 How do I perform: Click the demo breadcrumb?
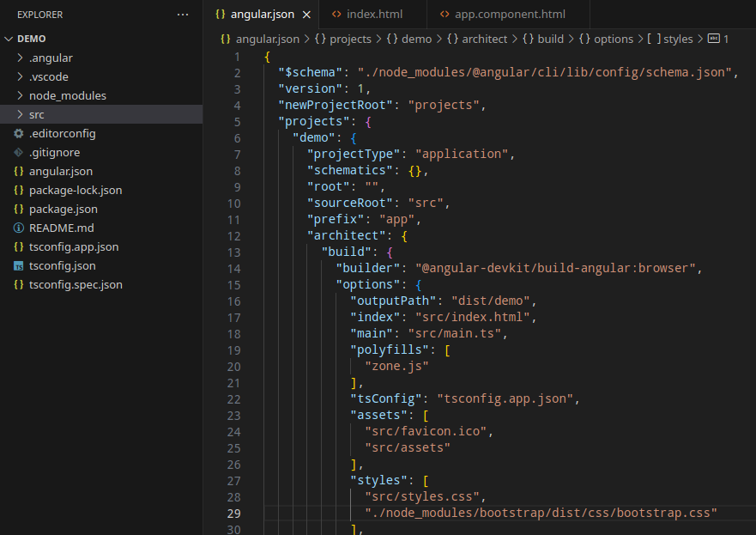[x=416, y=40]
